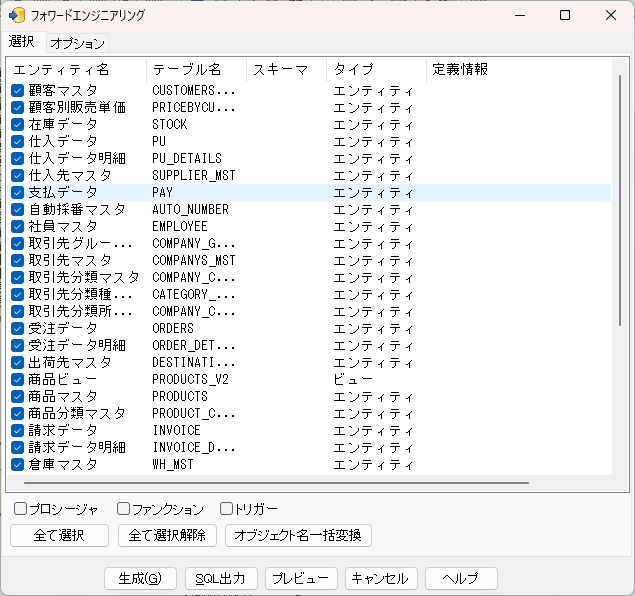This screenshot has width=635, height=596.
Task: Select the 請求データ entity name
Action: point(63,430)
